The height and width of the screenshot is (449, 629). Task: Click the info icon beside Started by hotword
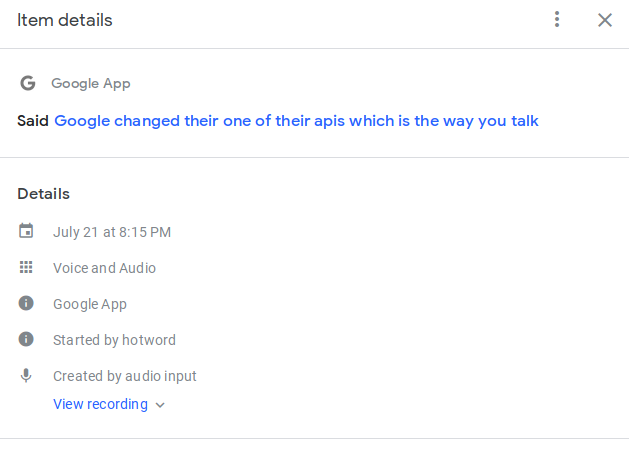[26, 339]
